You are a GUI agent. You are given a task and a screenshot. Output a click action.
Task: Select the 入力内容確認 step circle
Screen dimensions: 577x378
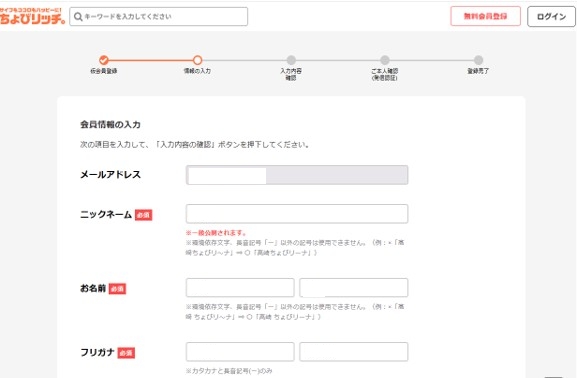[291, 60]
